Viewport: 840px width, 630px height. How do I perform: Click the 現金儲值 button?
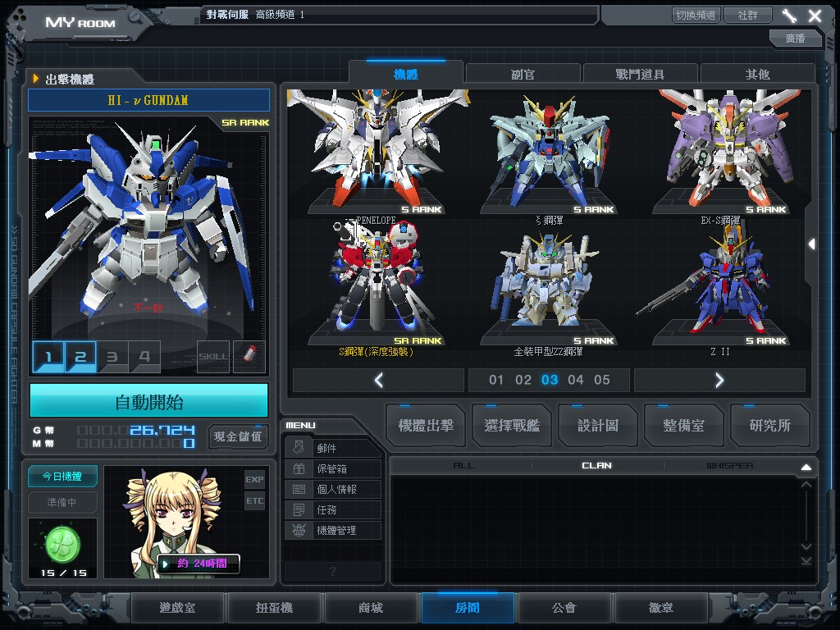[238, 436]
